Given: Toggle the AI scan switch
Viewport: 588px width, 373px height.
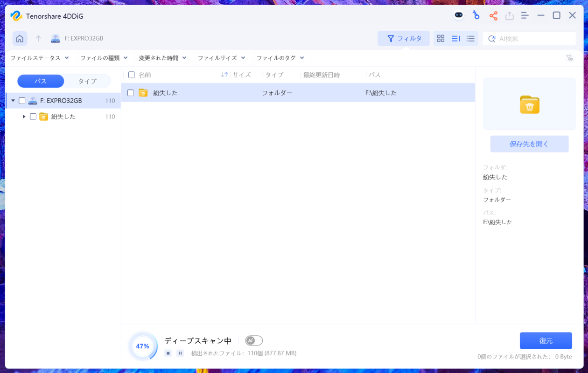Looking at the screenshot, I should pyautogui.click(x=254, y=340).
